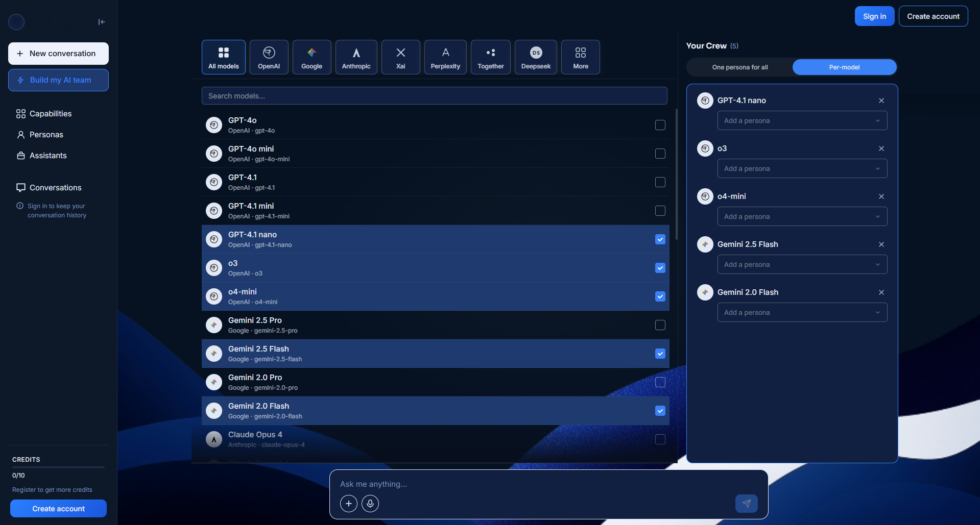This screenshot has width=980, height=525.
Task: Remove o3 from Your Crew
Action: pyautogui.click(x=881, y=148)
